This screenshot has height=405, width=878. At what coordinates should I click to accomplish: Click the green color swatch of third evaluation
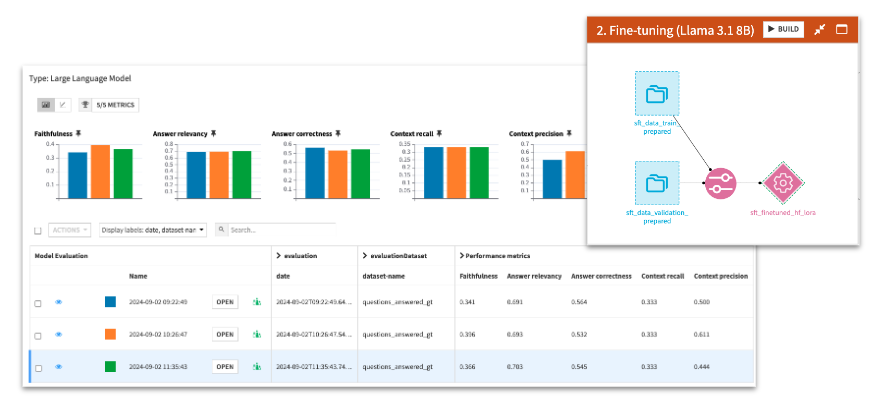coord(110,367)
